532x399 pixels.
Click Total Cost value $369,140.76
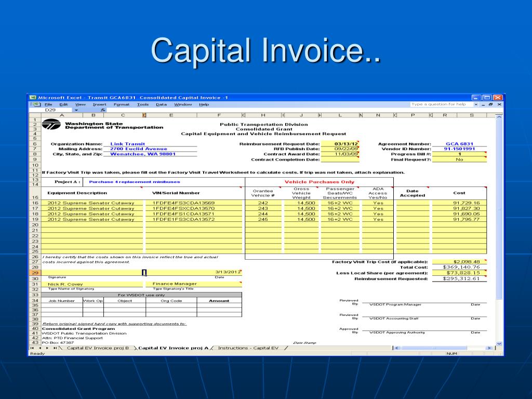[x=459, y=268]
